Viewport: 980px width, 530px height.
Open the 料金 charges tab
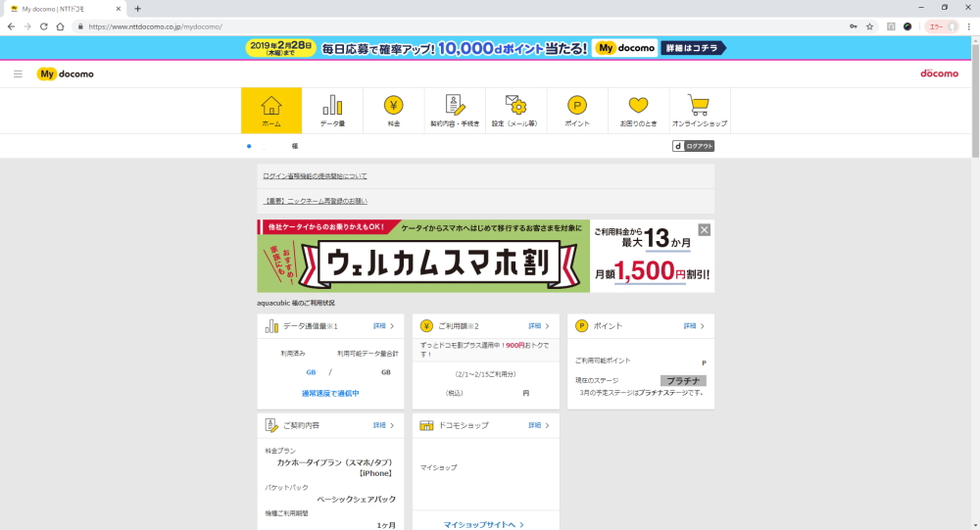point(394,111)
